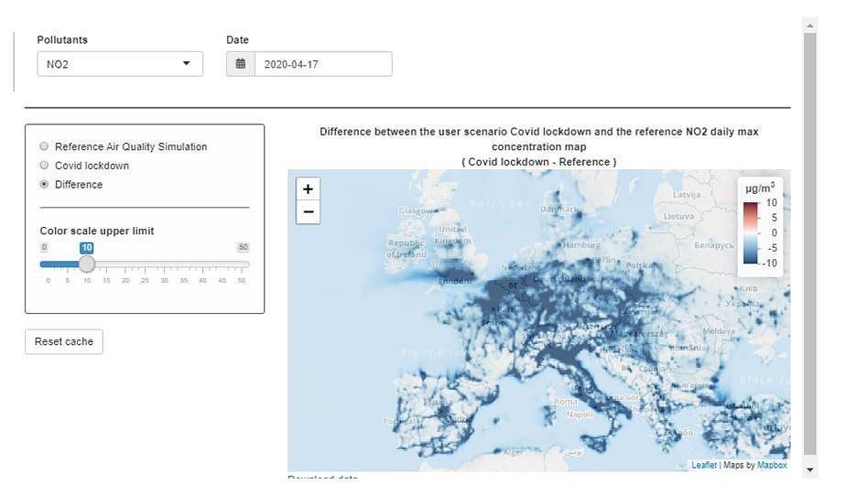Zoom out on the map
Image resolution: width=868 pixels, height=495 pixels.
click(x=308, y=212)
